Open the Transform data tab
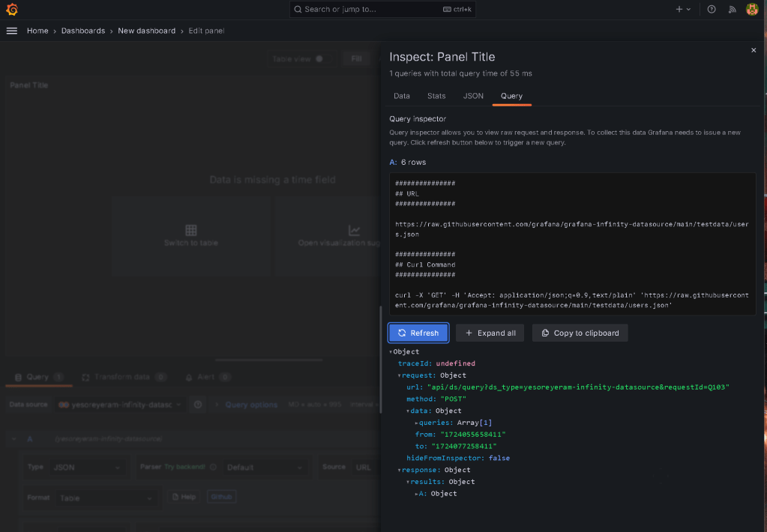Viewport: 767px width, 532px height. click(124, 377)
